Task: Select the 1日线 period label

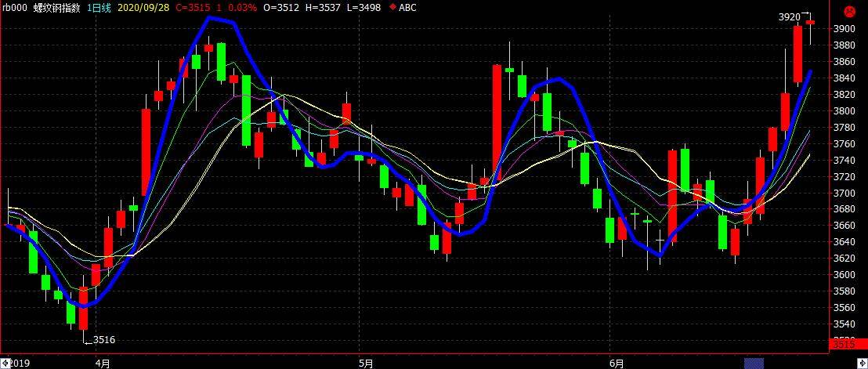Action: tap(99, 8)
